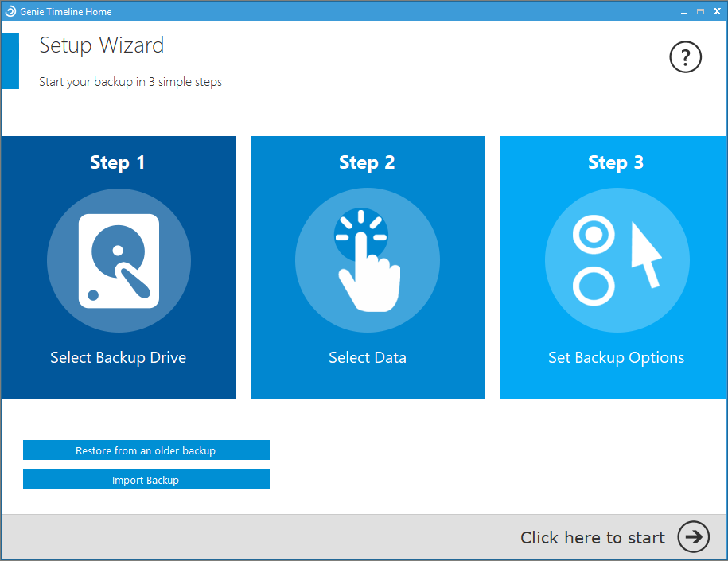Image resolution: width=728 pixels, height=561 pixels.
Task: Click the Setup Wizard heading text
Action: [101, 45]
